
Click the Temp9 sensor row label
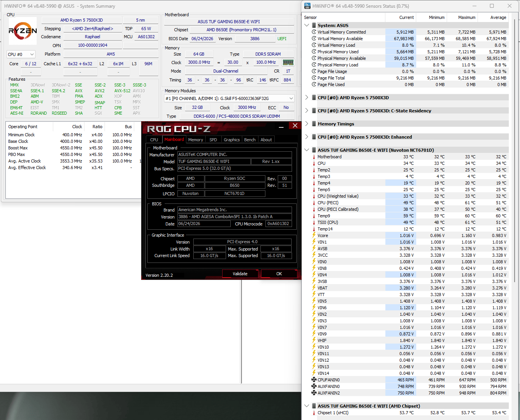coord(324,216)
